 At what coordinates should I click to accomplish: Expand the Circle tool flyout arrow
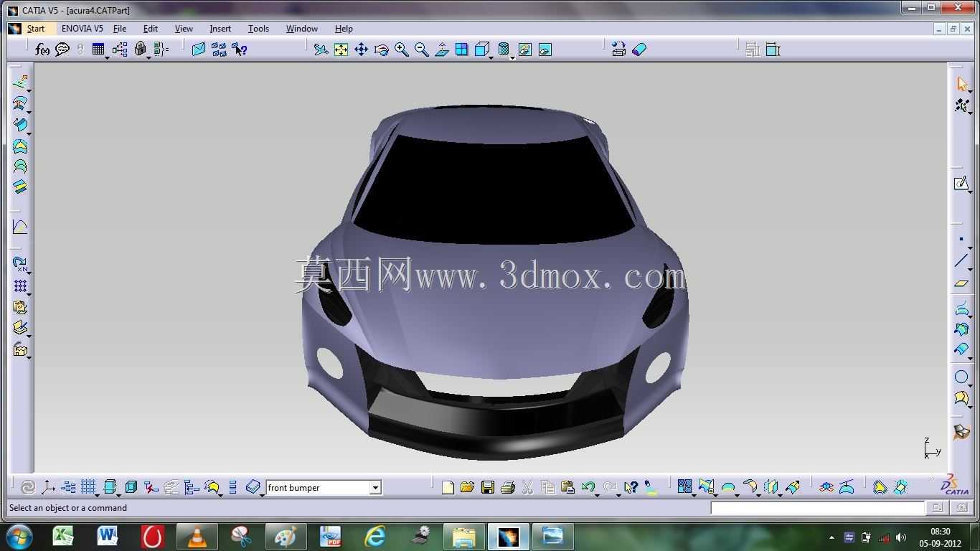(x=971, y=385)
